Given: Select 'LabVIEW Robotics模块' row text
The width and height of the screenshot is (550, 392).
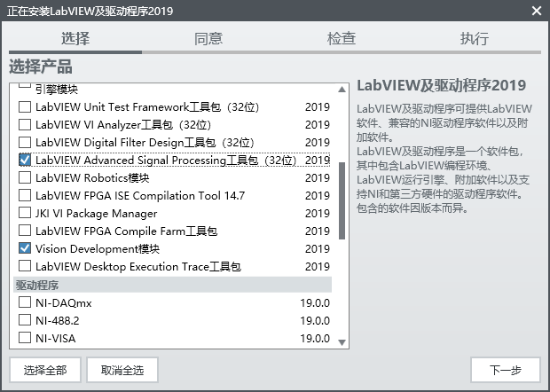Looking at the screenshot, I should tap(92, 177).
